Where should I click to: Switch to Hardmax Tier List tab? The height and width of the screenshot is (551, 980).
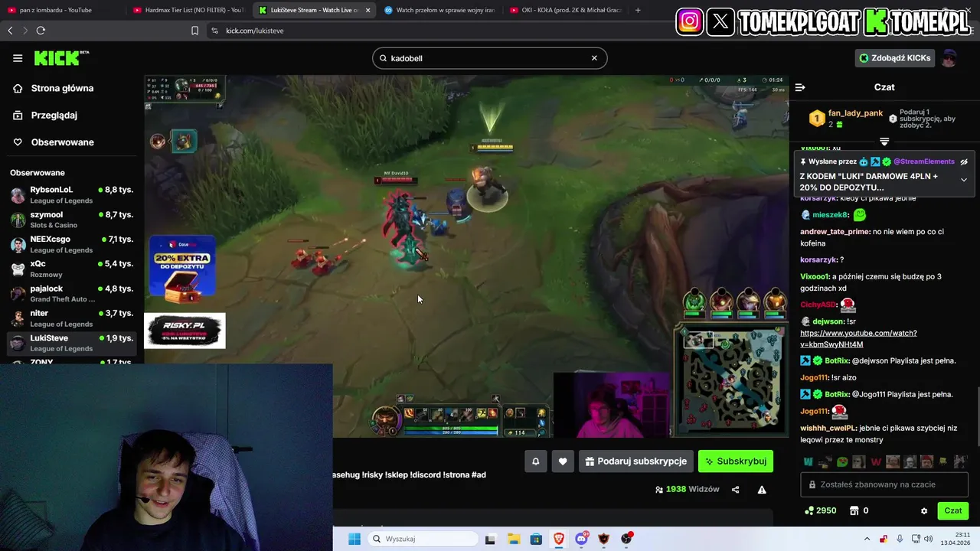[x=187, y=10]
